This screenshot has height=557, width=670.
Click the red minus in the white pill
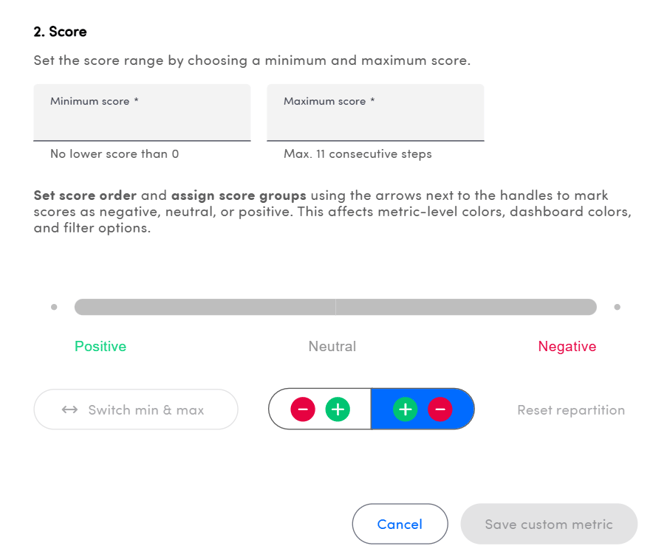[303, 409]
